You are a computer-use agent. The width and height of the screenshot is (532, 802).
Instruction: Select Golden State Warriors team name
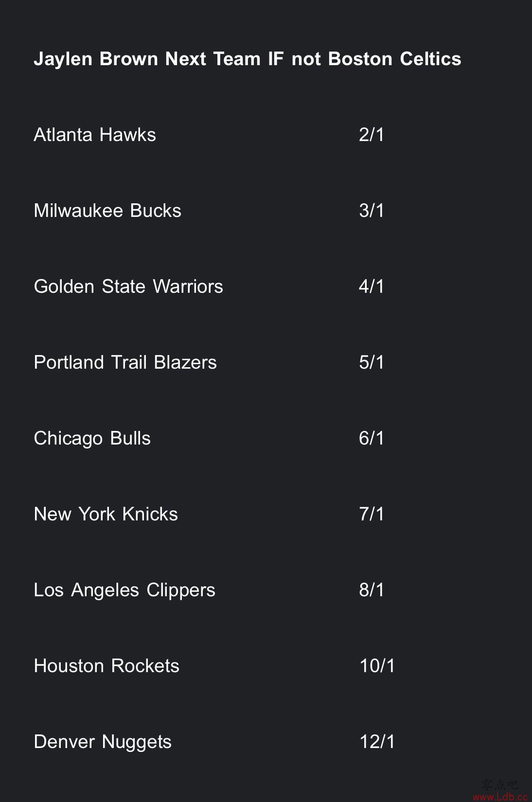click(128, 286)
